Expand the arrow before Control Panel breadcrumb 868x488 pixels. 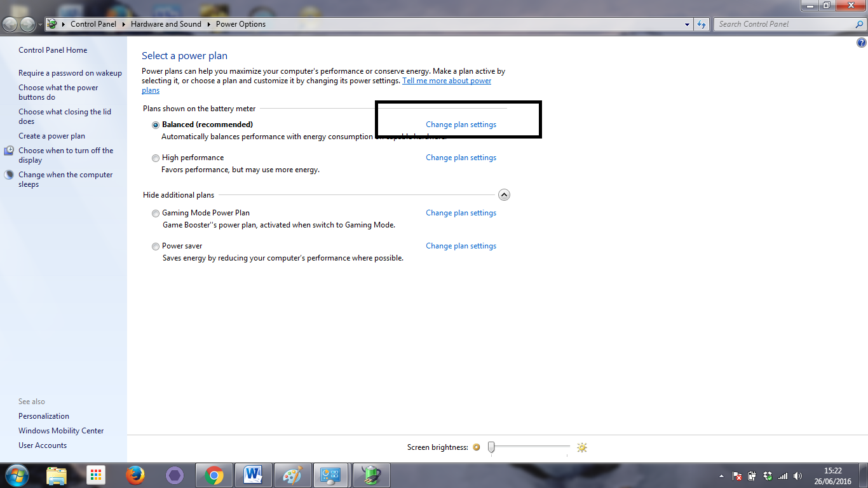click(64, 24)
